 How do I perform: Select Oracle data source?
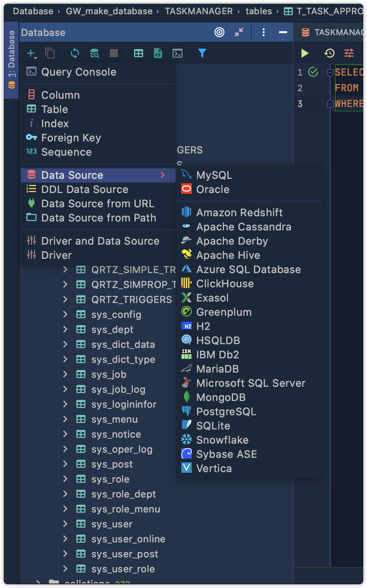point(249,189)
